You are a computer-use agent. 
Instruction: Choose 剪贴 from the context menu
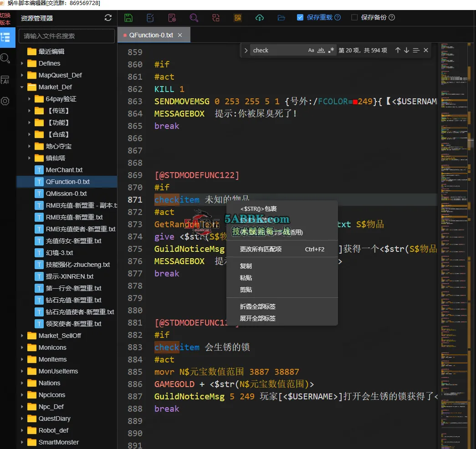click(x=282, y=290)
